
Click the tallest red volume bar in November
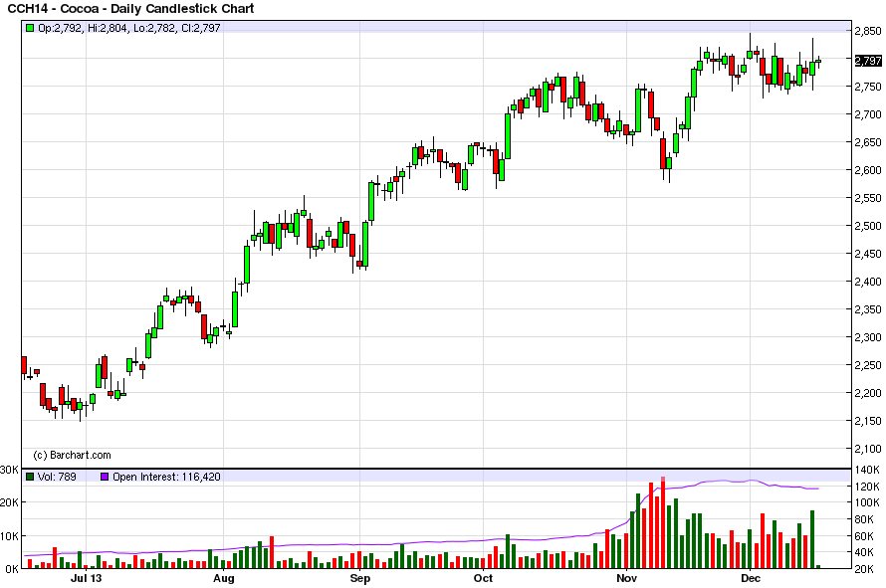[x=663, y=522]
